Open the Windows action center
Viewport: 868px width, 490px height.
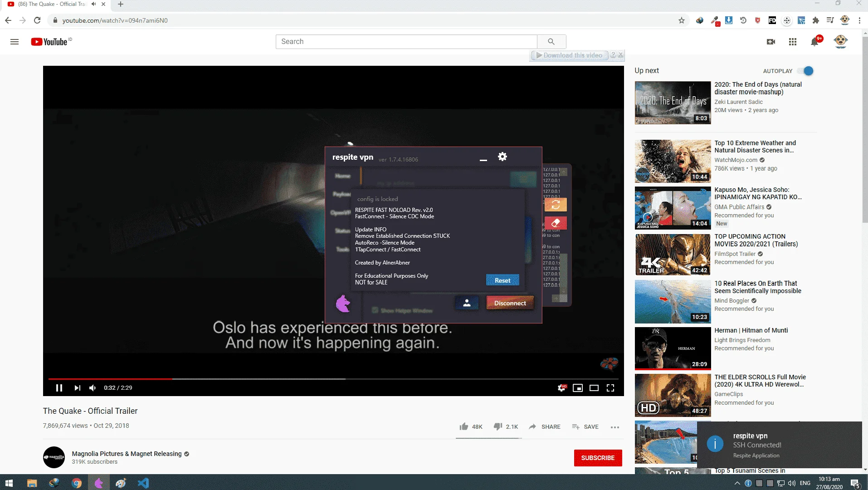coord(855,484)
